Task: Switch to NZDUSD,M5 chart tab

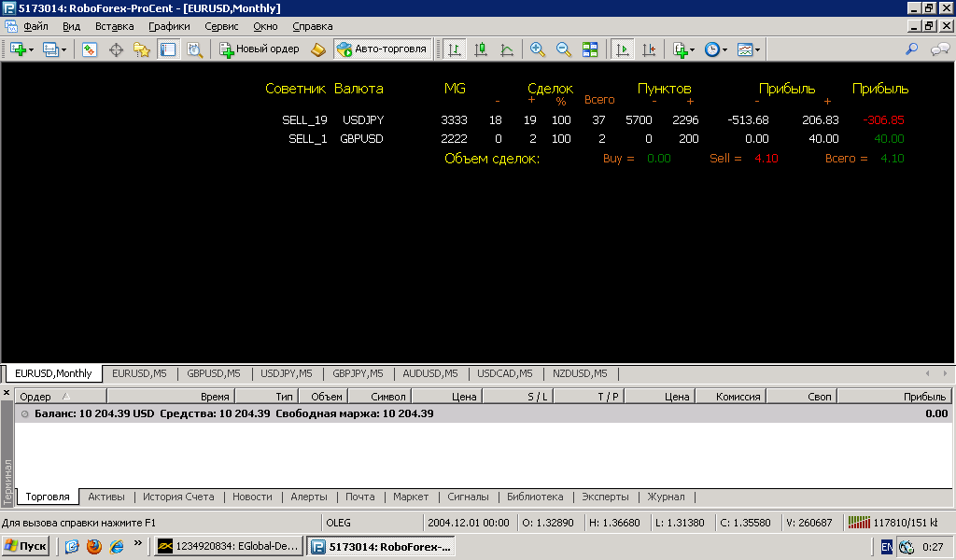Action: pyautogui.click(x=580, y=373)
